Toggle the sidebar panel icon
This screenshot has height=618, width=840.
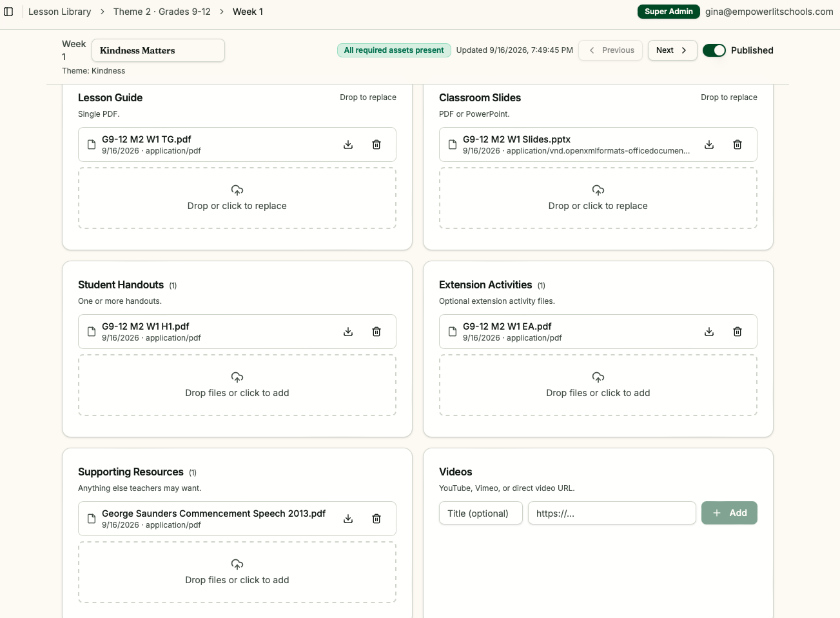point(8,12)
